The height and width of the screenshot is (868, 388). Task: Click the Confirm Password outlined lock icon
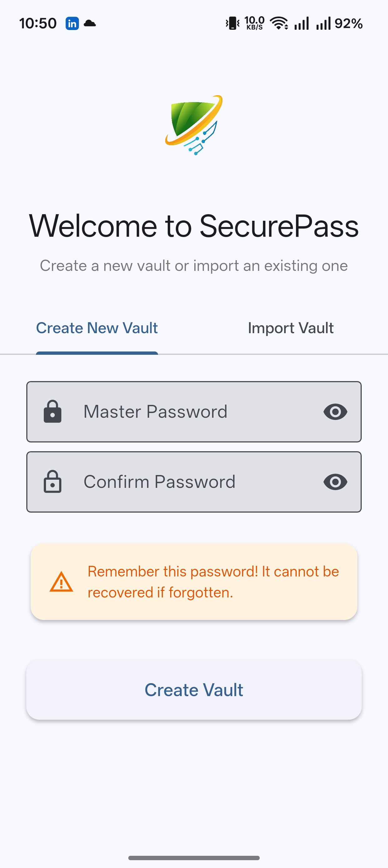(x=53, y=482)
